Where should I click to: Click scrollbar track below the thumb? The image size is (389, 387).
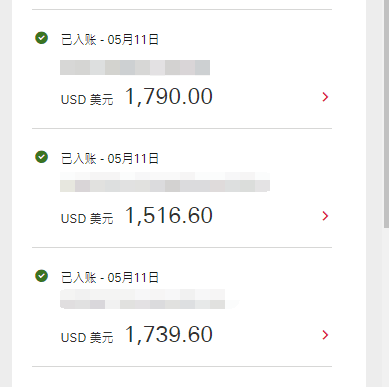(386, 307)
